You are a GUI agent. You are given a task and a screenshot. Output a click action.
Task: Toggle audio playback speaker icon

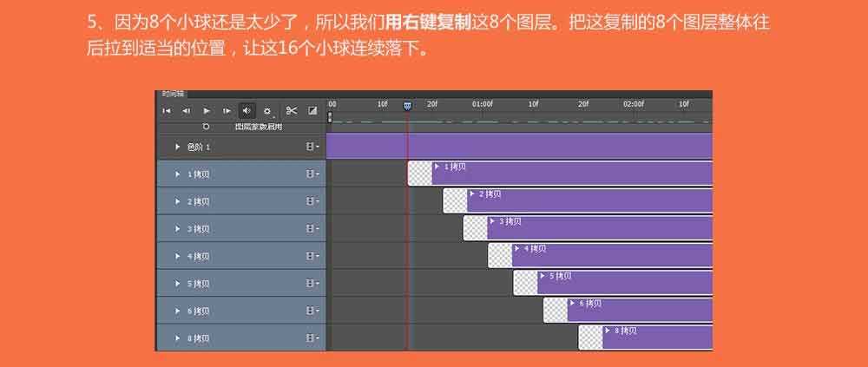coord(247,111)
